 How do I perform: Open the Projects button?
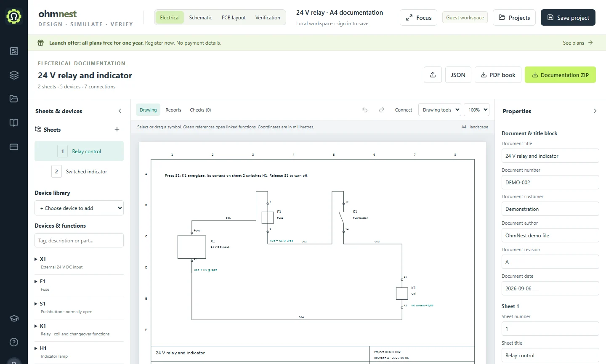(x=514, y=18)
